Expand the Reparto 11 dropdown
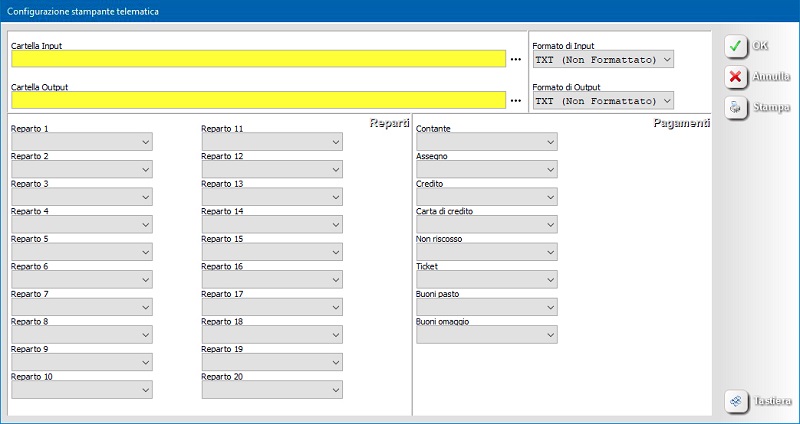The image size is (800, 424). coord(272,143)
